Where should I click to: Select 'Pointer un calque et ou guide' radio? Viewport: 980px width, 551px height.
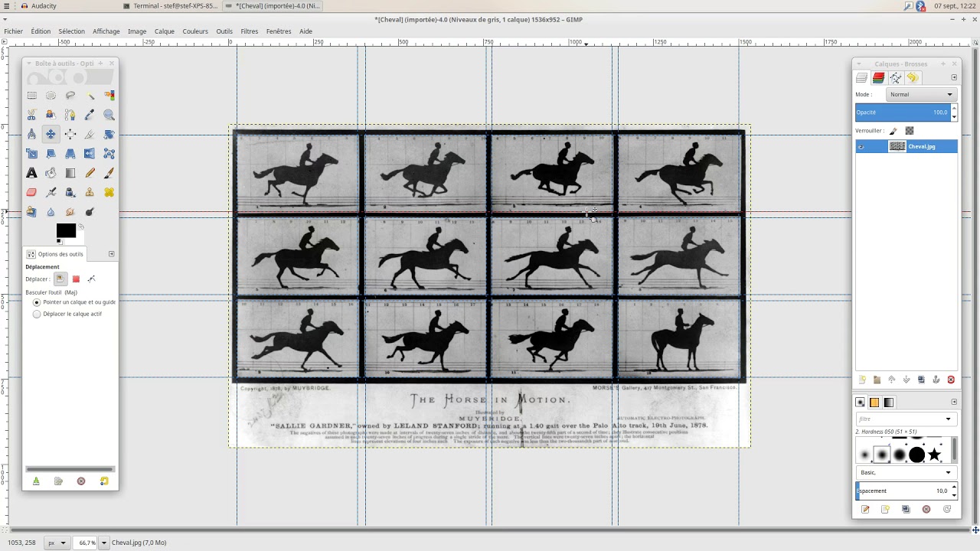tap(37, 302)
